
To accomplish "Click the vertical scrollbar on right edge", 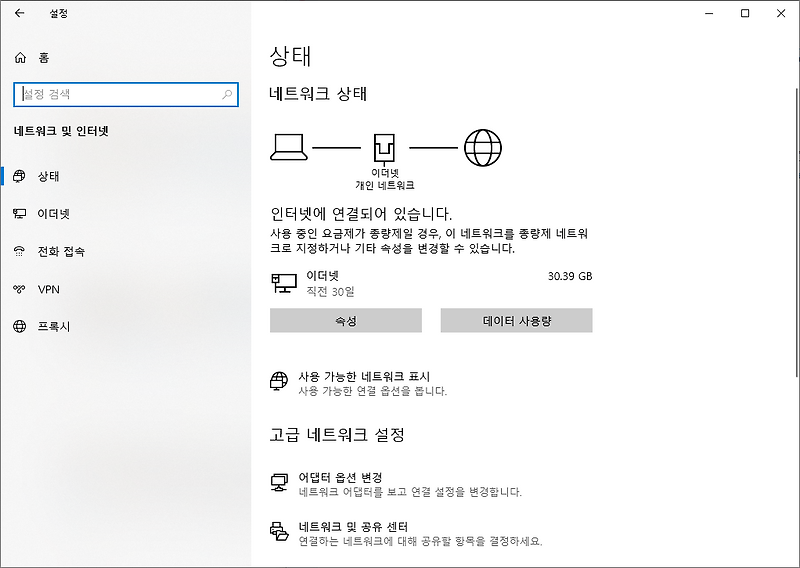I will click(x=796, y=232).
